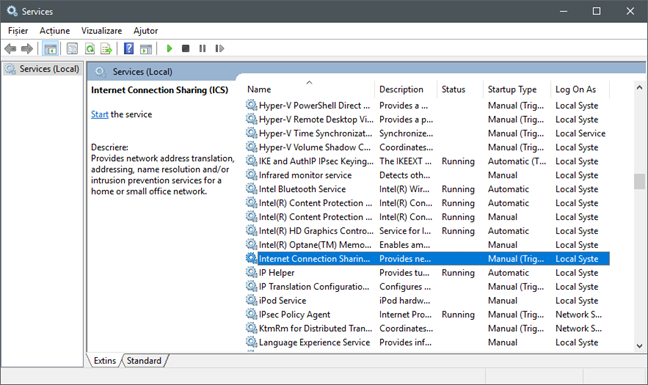Select Hyper-V Time Synchronizat... row
This screenshot has height=385, width=648.
[x=427, y=133]
